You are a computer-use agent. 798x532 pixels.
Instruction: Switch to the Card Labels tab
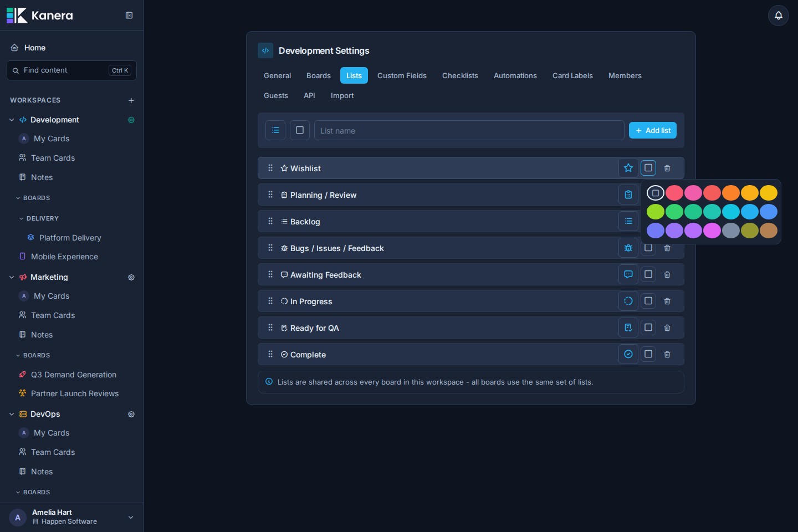(x=572, y=75)
